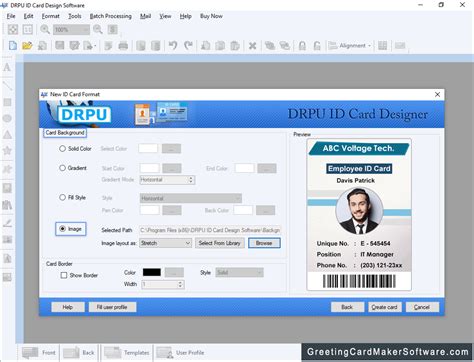Click the Buy Now menu item
Image resolution: width=474 pixels, height=362 pixels.
coord(211,16)
